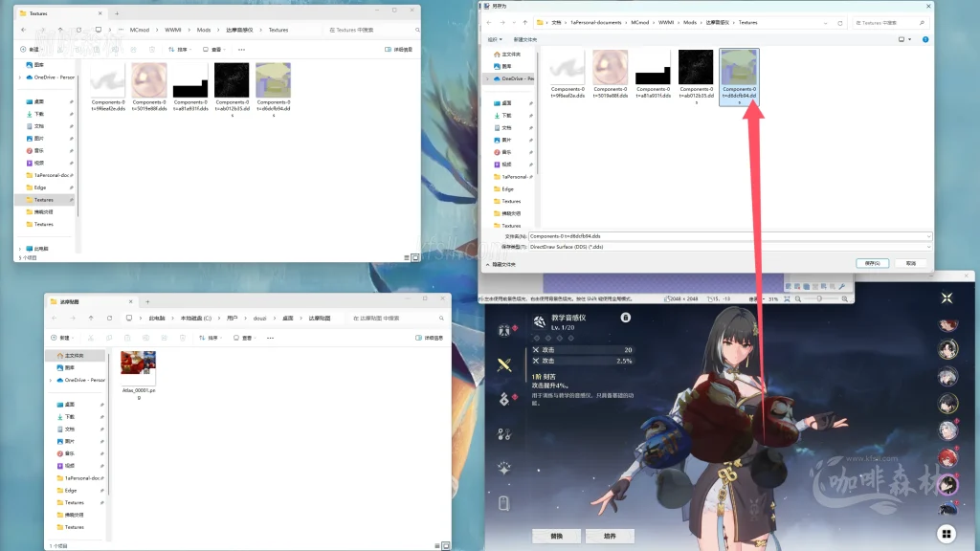Click the refresh button in Save As address bar

pos(837,22)
